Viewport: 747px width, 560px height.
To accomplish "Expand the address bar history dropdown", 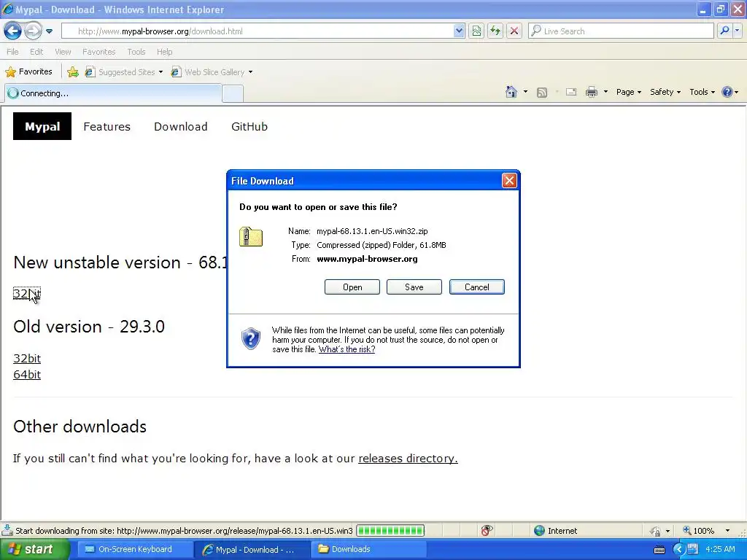I will 459,31.
